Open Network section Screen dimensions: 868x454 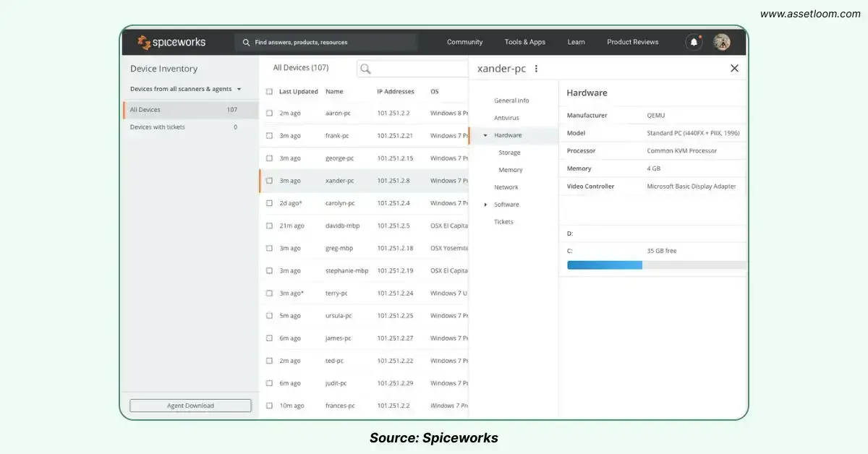point(506,187)
